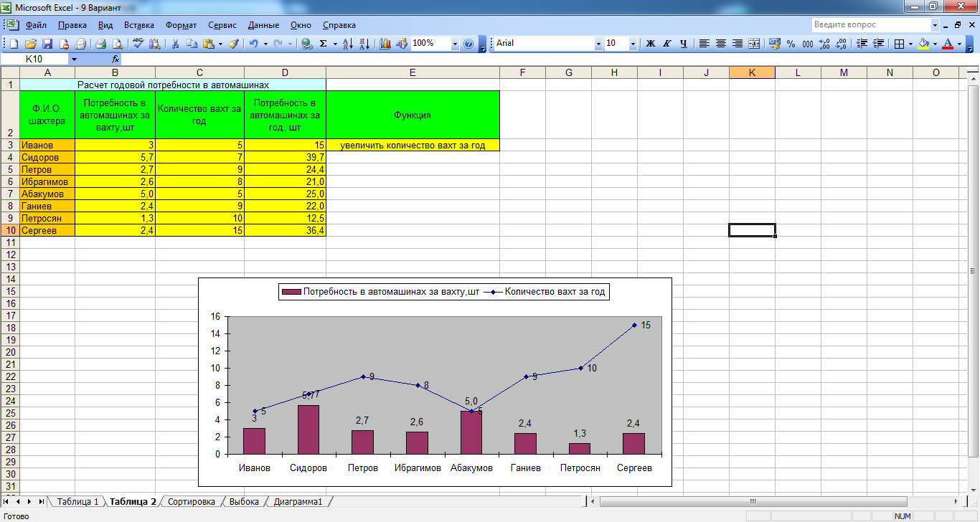
Task: Click the Введите вопрос help field
Action: pyautogui.click(x=871, y=24)
